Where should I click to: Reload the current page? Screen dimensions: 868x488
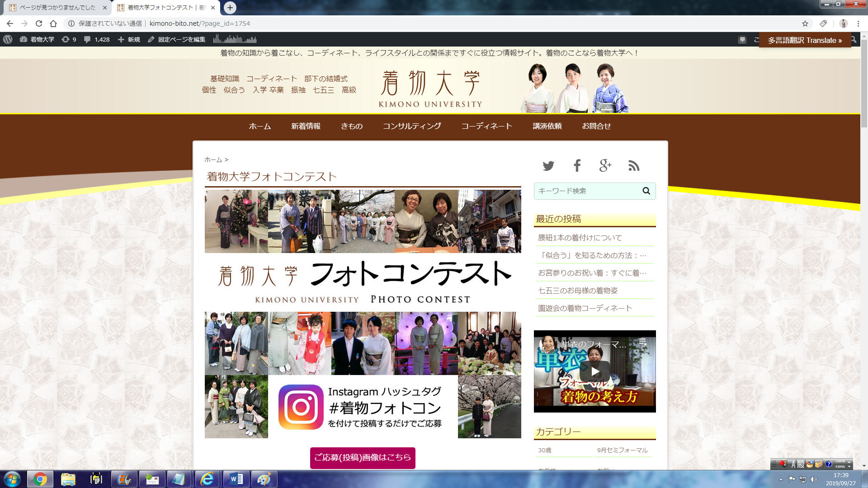(39, 23)
